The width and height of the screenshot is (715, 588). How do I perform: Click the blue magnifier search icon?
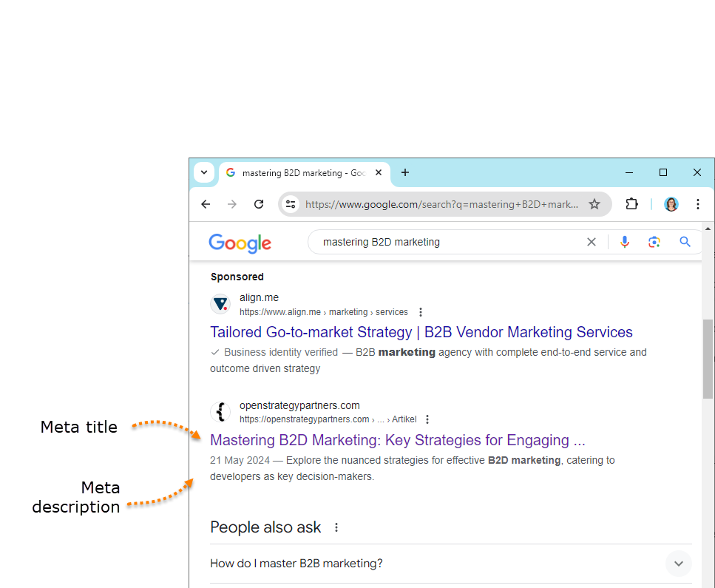tap(685, 242)
